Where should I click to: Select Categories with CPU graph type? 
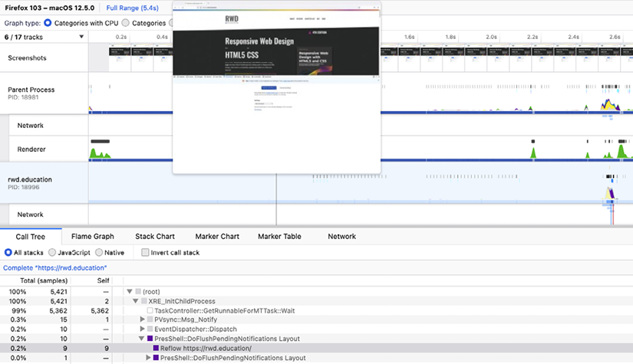[48, 23]
